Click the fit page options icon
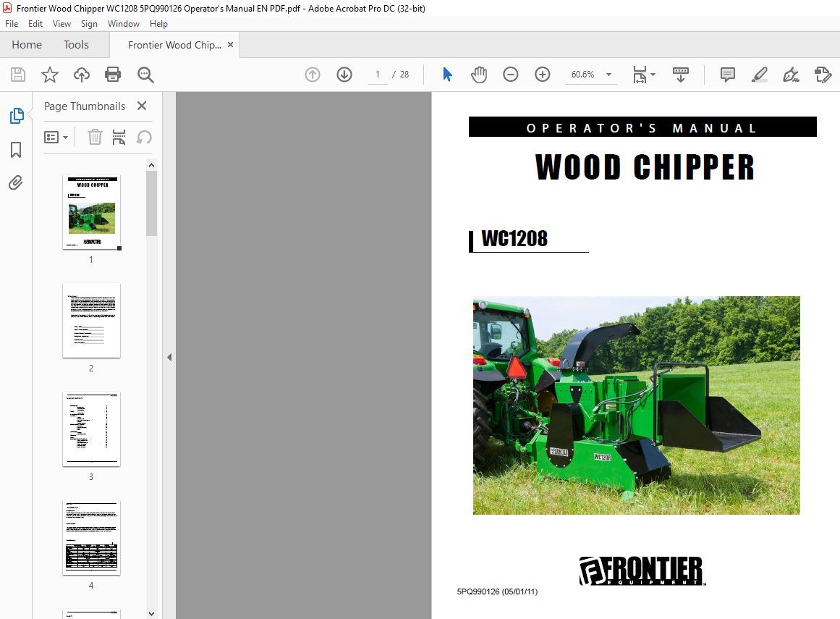Image resolution: width=840 pixels, height=619 pixels. click(640, 75)
